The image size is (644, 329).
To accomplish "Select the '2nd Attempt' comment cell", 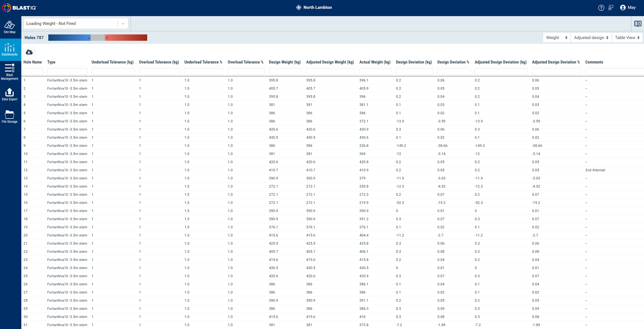I will [595, 170].
